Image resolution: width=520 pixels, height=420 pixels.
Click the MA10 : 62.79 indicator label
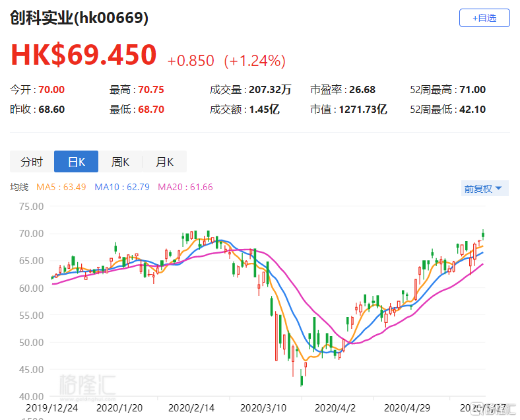[122, 187]
